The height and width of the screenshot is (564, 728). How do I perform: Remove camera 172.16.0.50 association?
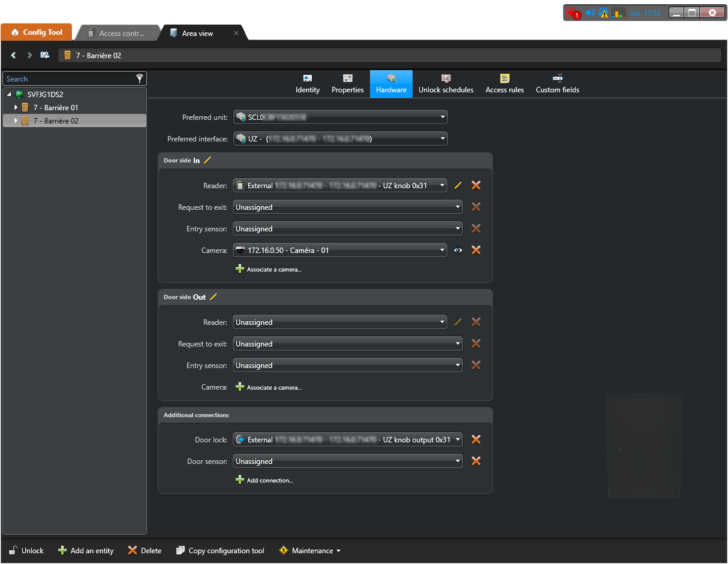click(476, 251)
